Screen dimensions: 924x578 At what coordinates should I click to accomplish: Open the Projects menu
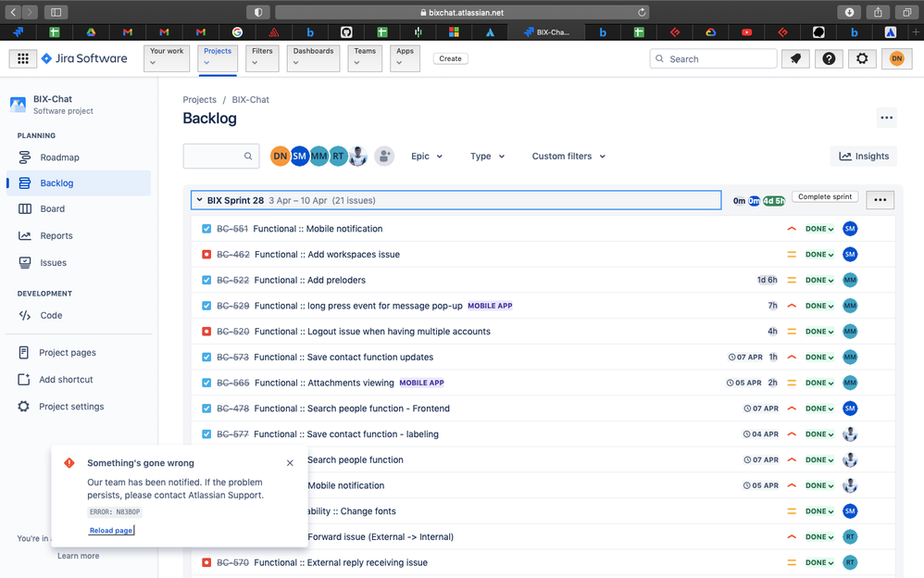[218, 58]
